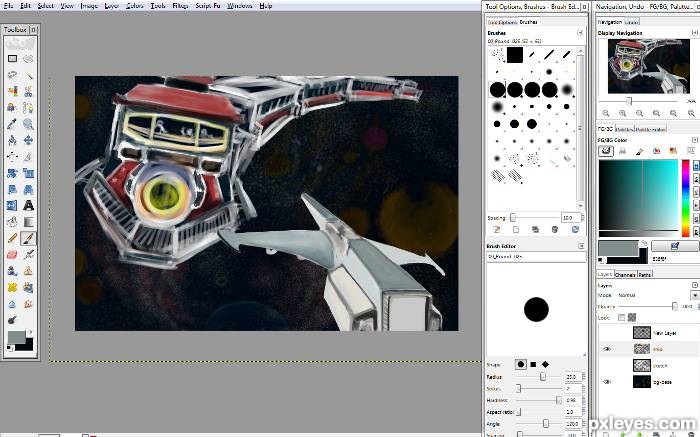The image size is (700, 437).
Task: Open the Watercolor selector in FG/BG Color
Action: pos(639,151)
